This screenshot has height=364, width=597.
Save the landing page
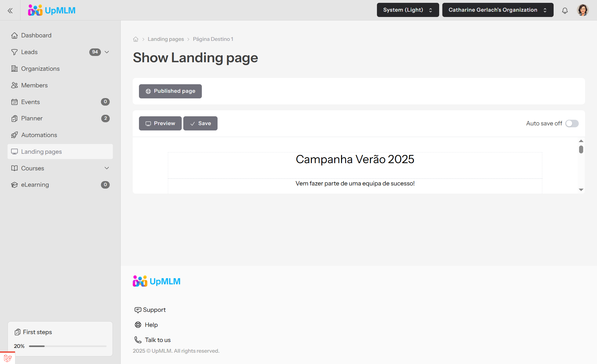(200, 124)
